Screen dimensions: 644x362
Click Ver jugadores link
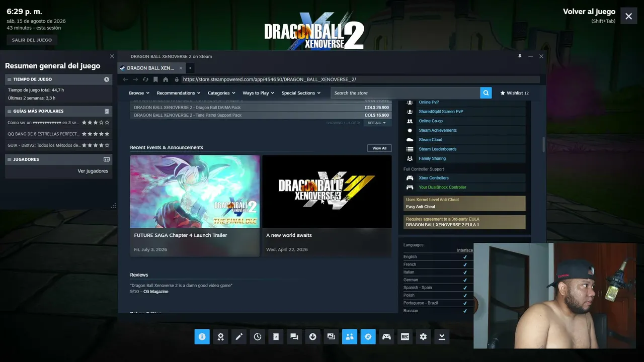93,171
